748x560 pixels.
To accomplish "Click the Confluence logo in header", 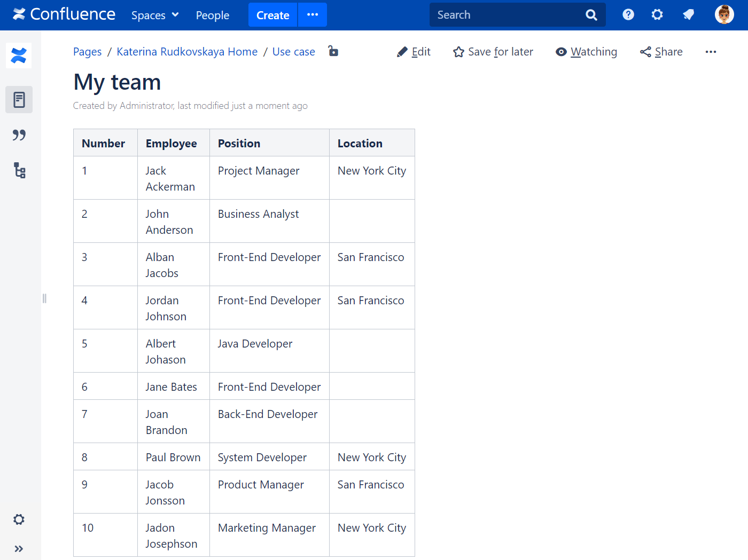I will pos(64,14).
